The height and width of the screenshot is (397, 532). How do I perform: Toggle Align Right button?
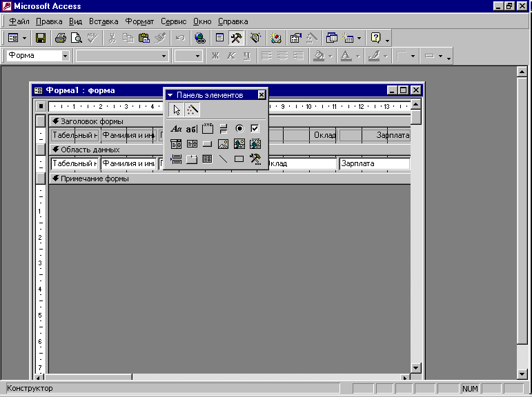(x=298, y=56)
